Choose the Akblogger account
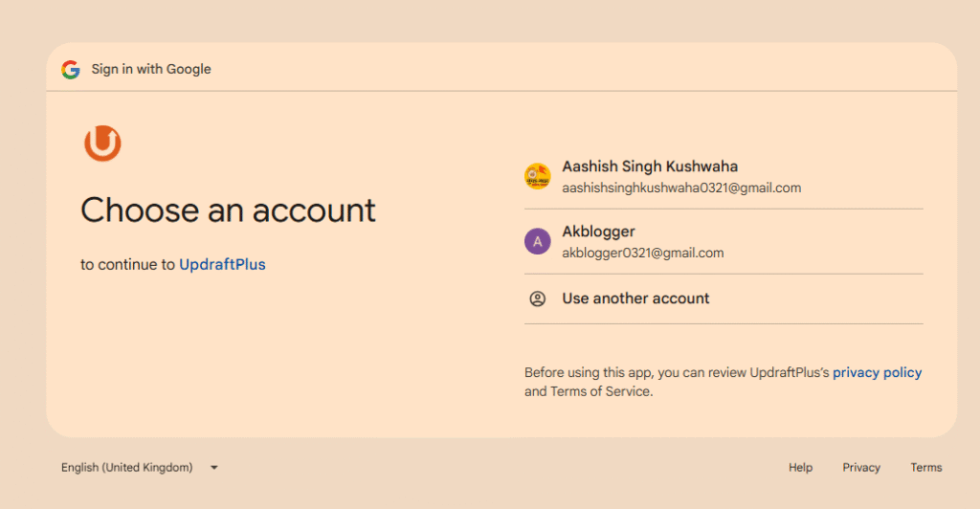This screenshot has height=509, width=980. [x=724, y=241]
